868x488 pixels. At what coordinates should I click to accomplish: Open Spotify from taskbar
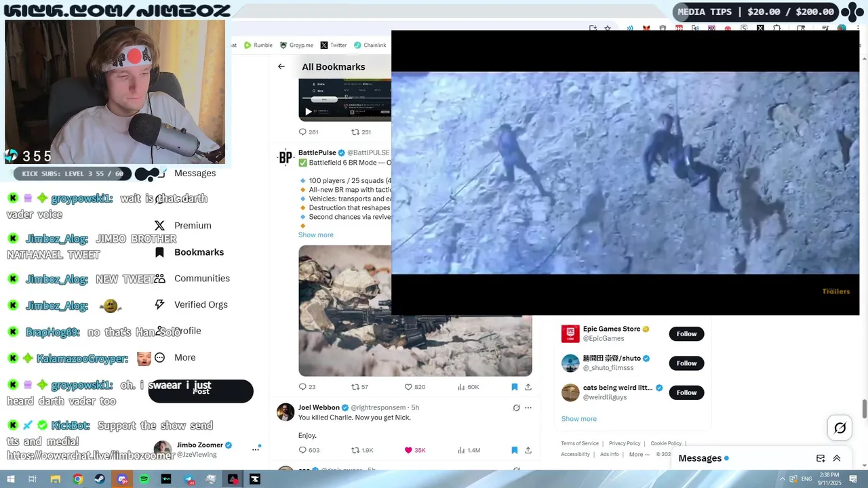click(144, 479)
